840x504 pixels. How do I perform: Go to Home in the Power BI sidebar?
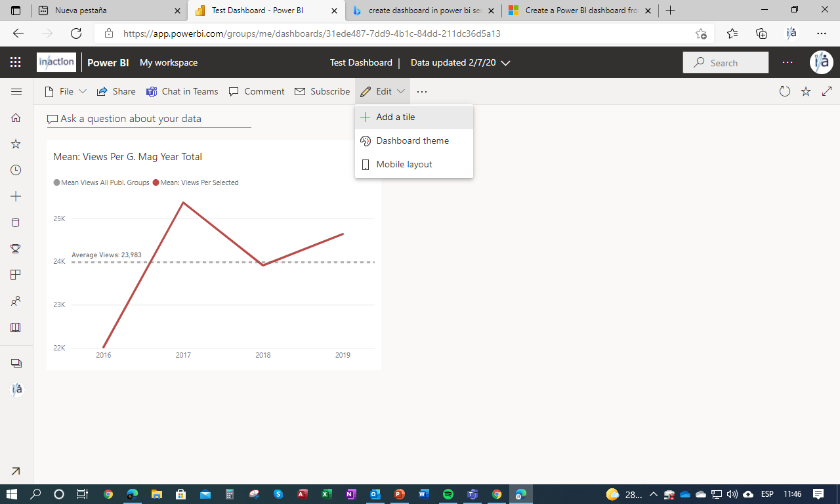[16, 117]
